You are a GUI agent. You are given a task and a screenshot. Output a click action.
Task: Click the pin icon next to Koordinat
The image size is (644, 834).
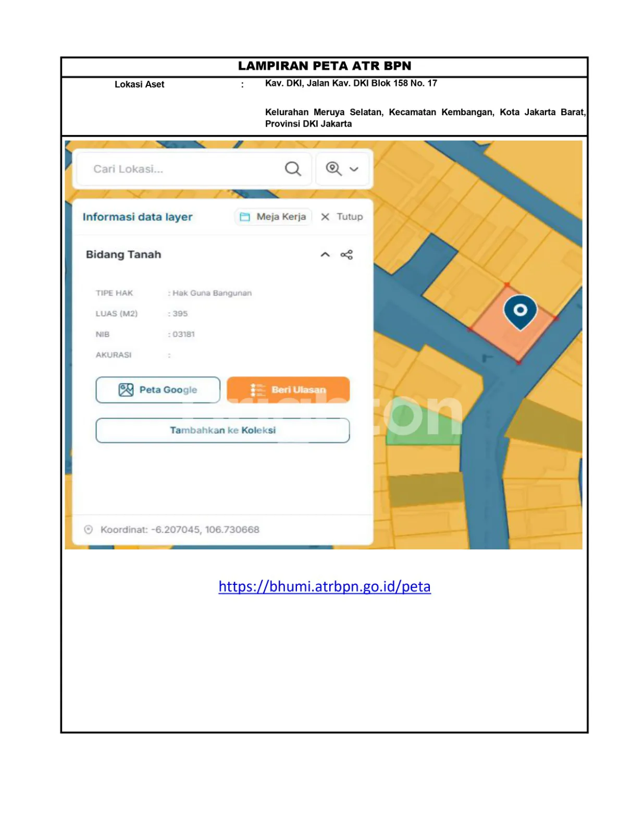[89, 530]
